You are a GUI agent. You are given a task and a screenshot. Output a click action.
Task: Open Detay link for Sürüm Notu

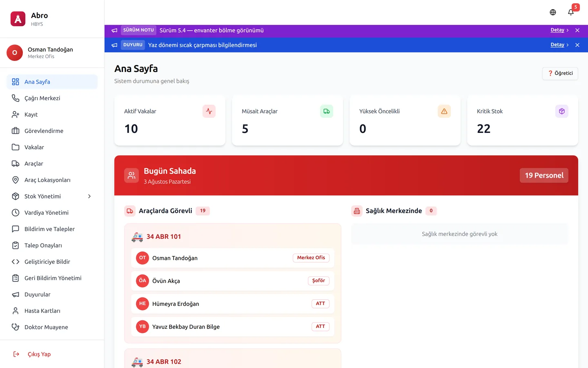tap(559, 30)
